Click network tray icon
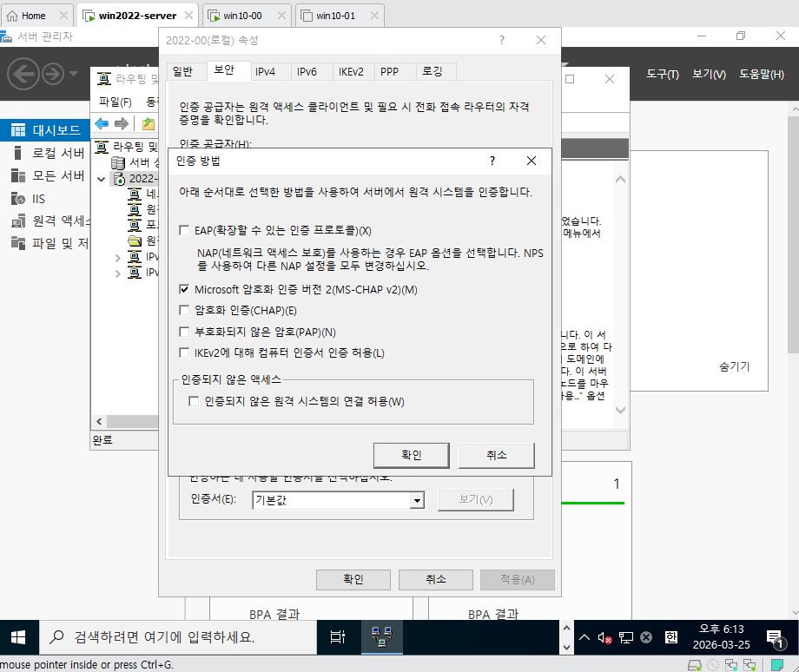The image size is (799, 672). pos(626,637)
